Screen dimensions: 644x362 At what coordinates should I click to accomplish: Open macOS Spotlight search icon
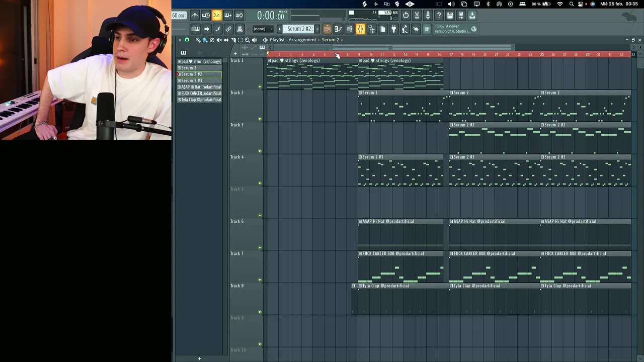click(x=572, y=4)
